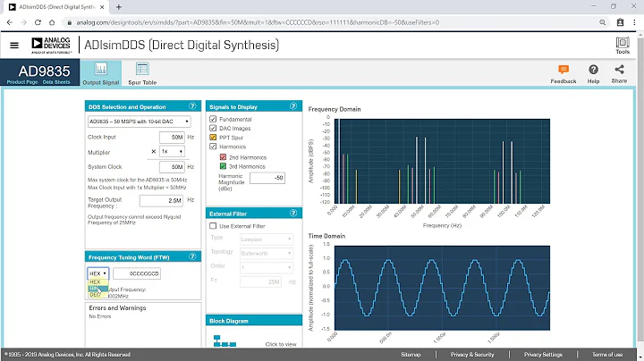Click the FTW value field 0CCCCCCD

coord(137,273)
